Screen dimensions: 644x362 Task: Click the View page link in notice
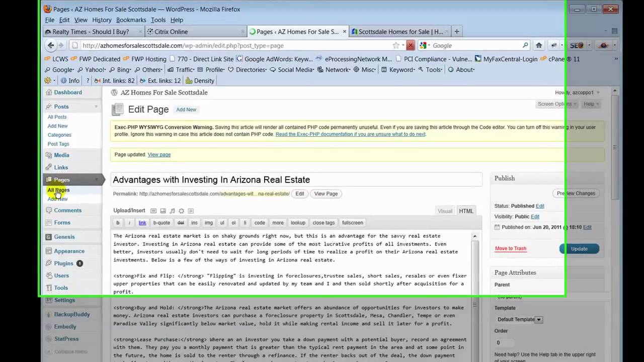tap(159, 155)
